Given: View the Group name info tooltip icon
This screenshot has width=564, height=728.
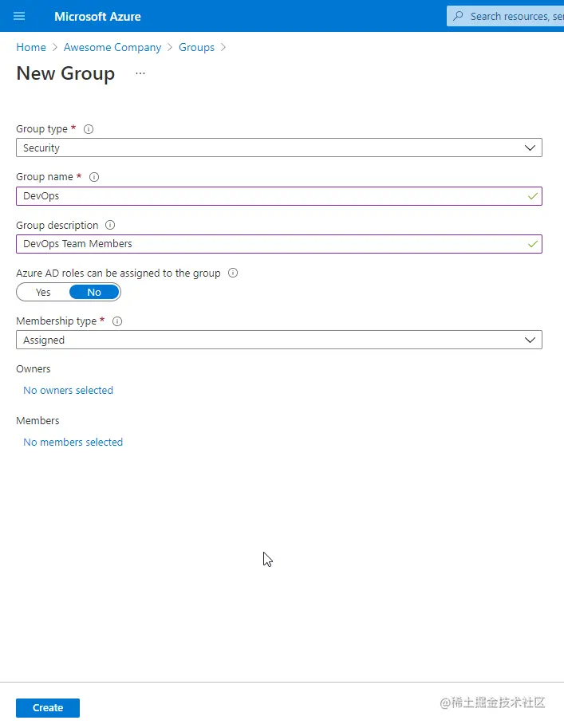Looking at the screenshot, I should click(x=94, y=176).
